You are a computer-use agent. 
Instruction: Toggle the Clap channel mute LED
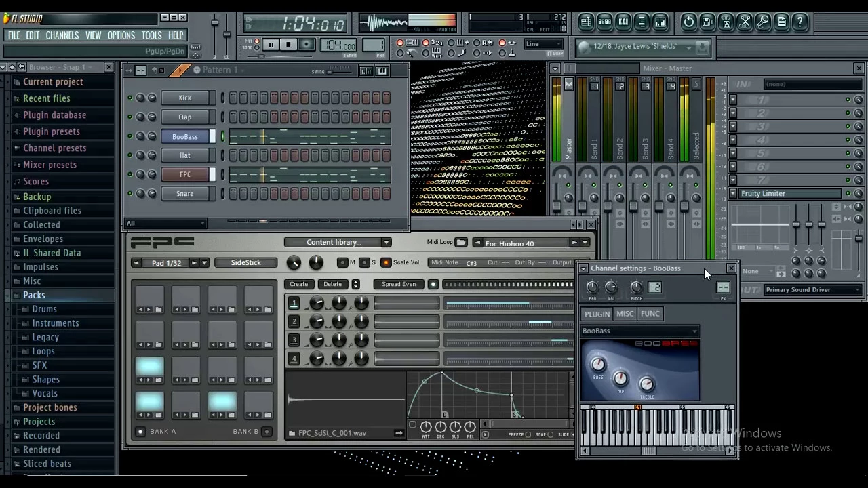130,117
